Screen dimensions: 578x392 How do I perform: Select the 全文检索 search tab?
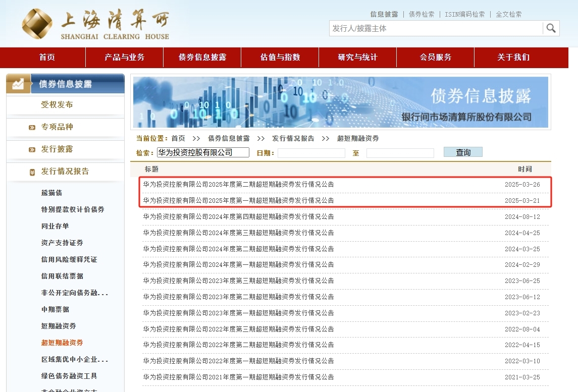tap(508, 14)
